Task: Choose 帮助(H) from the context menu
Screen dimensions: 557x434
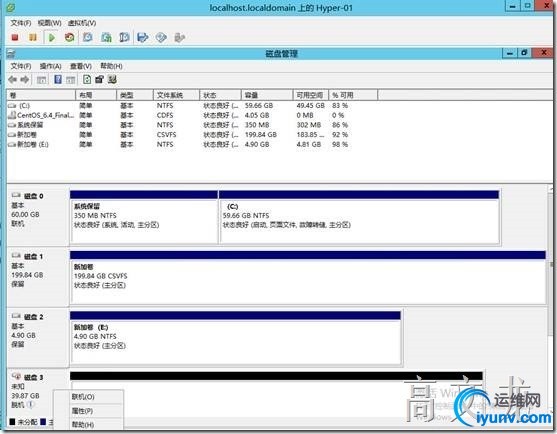Action: click(88, 424)
